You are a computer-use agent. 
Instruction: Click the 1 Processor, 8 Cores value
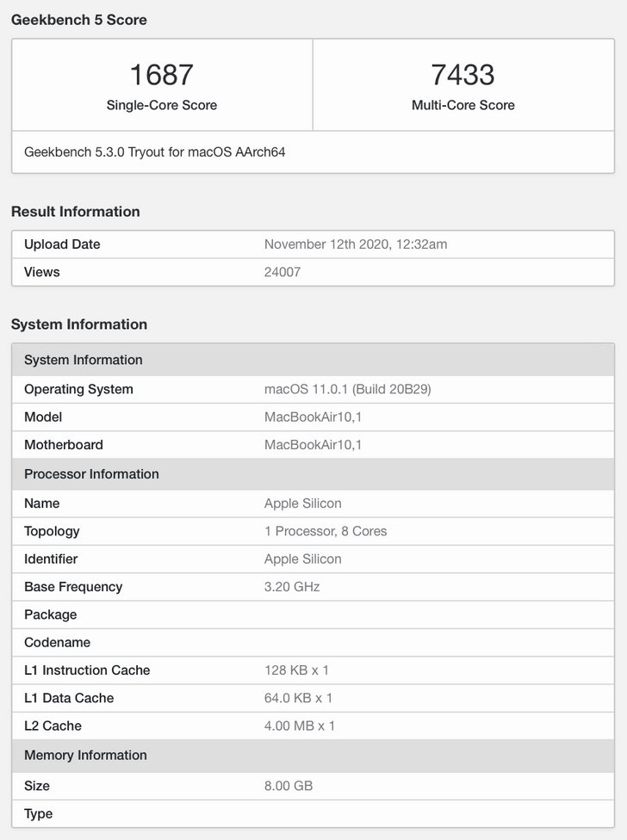click(x=326, y=531)
